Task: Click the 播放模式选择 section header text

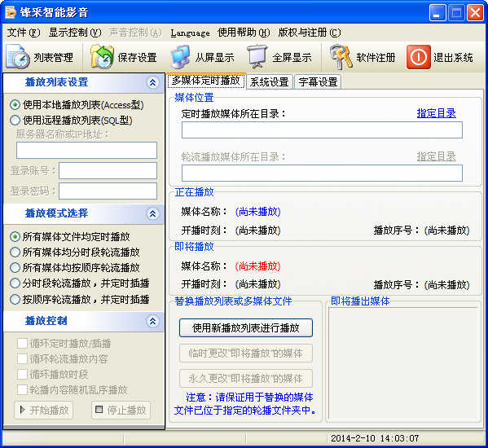Action: (x=56, y=213)
